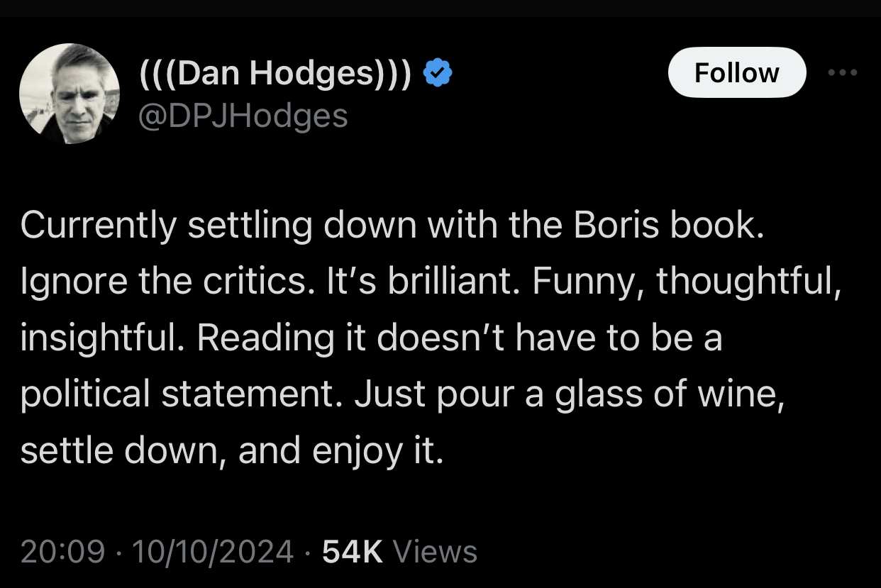Click the 20:09 timestamp
The height and width of the screenshot is (588, 881).
(62, 551)
